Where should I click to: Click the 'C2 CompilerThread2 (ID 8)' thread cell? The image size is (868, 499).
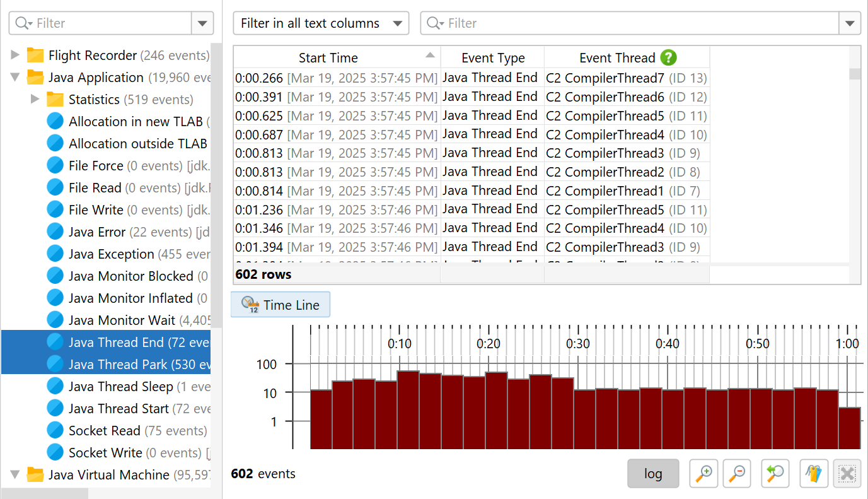point(627,172)
